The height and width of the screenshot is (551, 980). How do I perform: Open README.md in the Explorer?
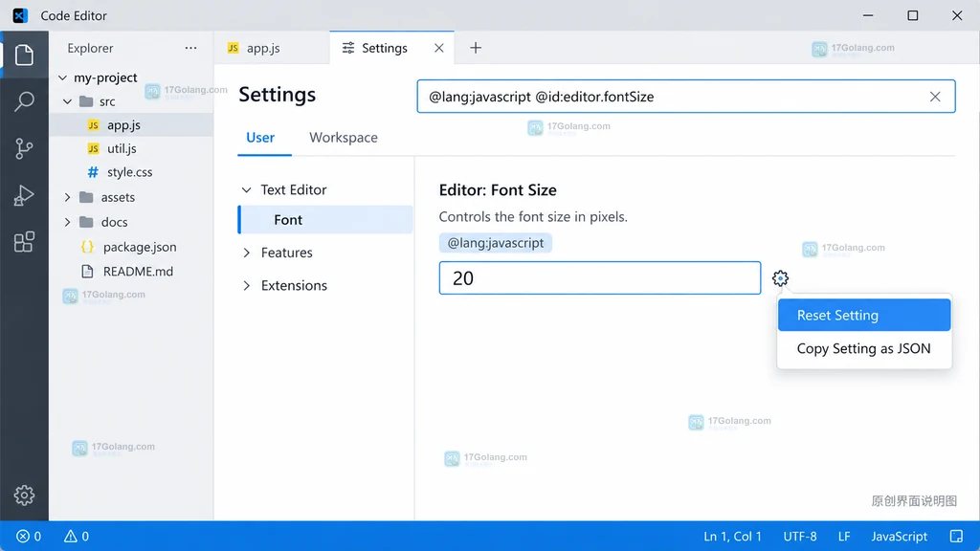click(131, 272)
